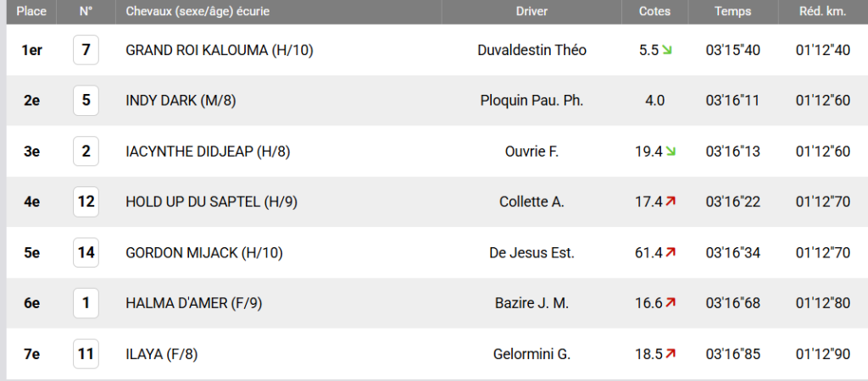The image size is (868, 381).
Task: Open horse GRAND ROI KALOUMA details
Action: tap(220, 50)
